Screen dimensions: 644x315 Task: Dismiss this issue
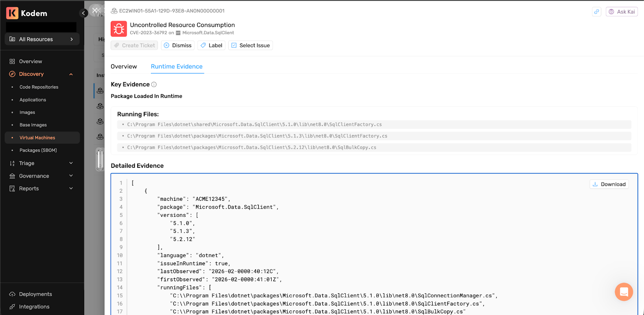point(178,45)
